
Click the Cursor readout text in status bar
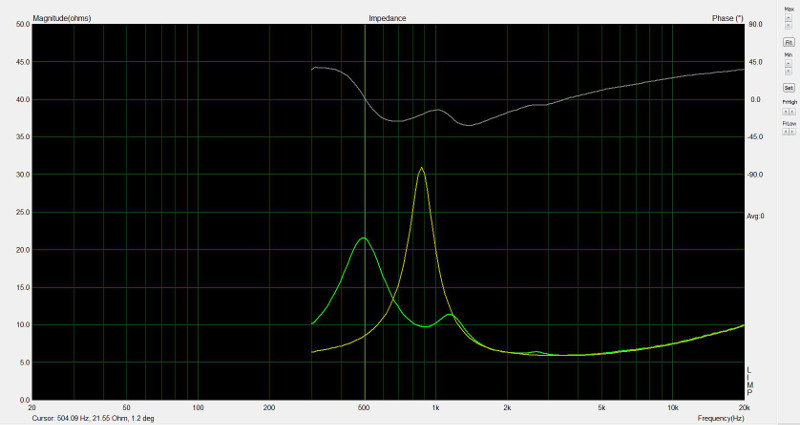point(99,419)
